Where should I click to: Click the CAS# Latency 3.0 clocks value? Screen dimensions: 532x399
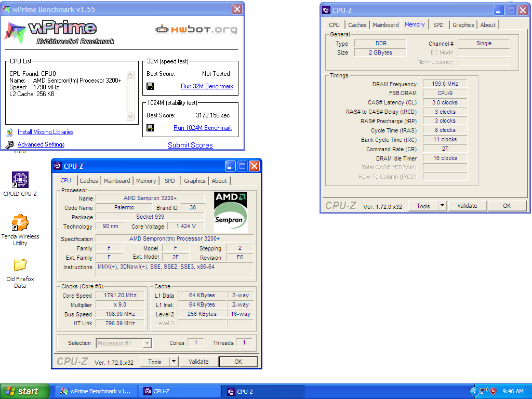pyautogui.click(x=445, y=102)
